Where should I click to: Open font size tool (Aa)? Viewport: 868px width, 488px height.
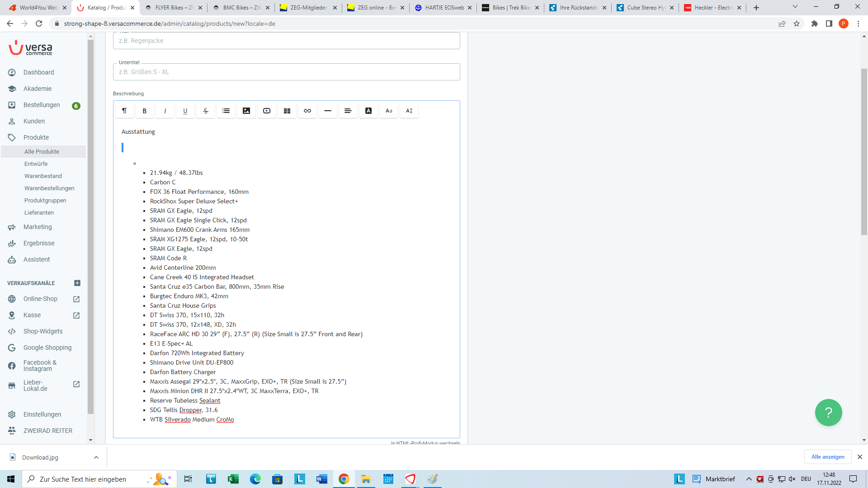(389, 111)
